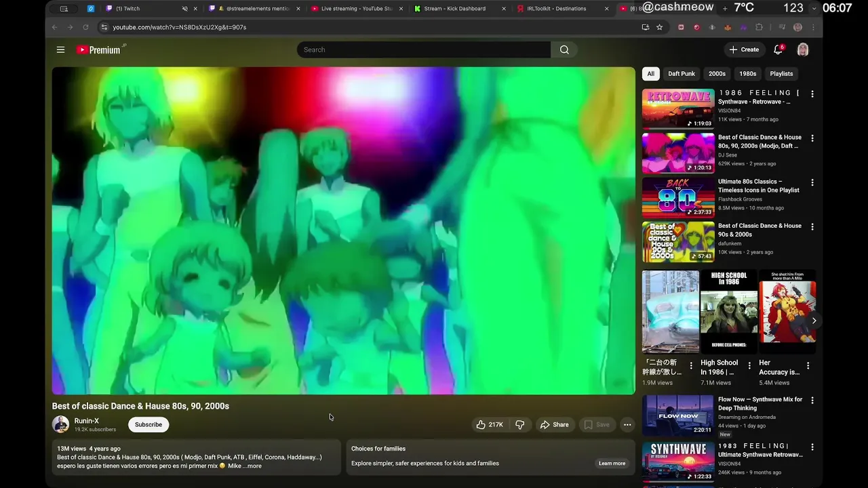
Task: Open Best of Classic Dance 90s & 2000s title
Action: [759, 230]
